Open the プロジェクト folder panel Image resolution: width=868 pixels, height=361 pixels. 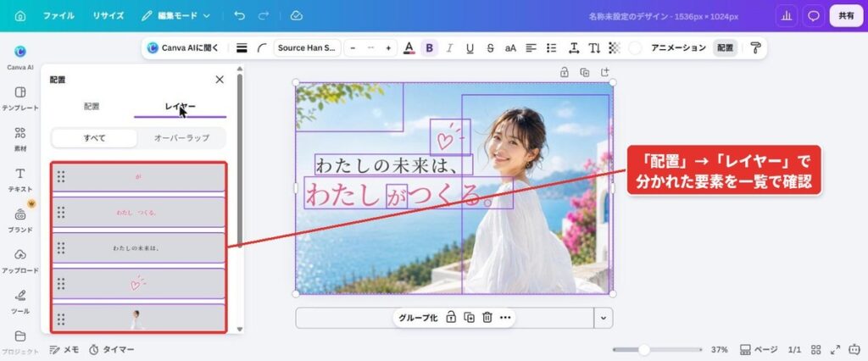20,342
